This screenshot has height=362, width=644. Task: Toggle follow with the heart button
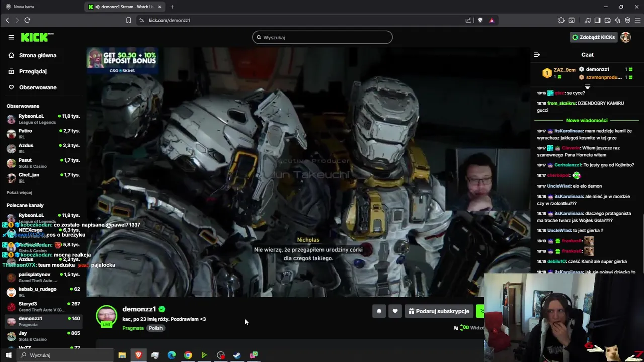pos(395,311)
